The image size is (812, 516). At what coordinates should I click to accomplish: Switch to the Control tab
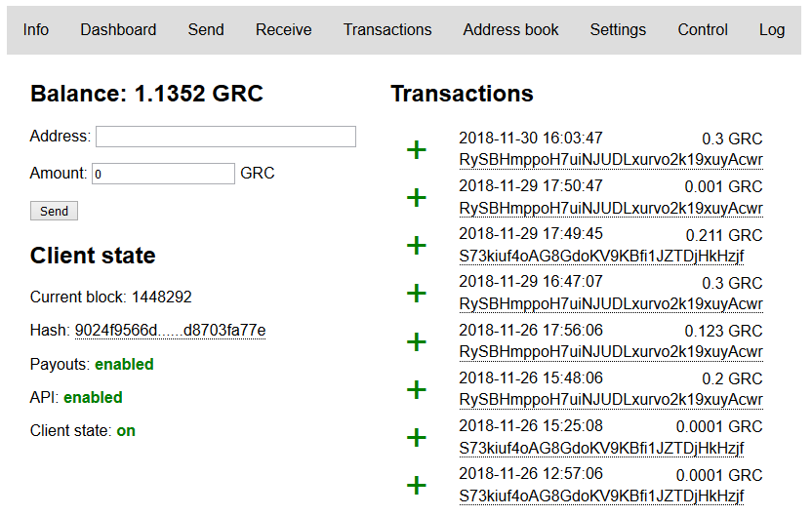(703, 30)
